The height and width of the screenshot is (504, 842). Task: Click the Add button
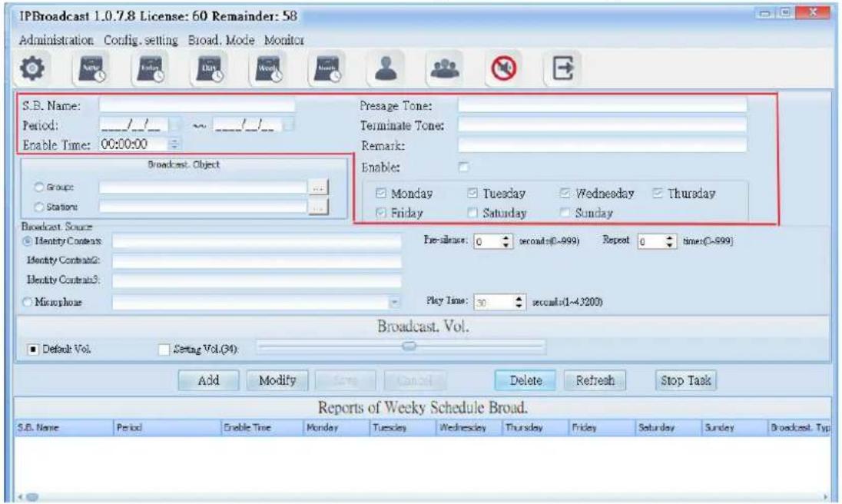(x=208, y=380)
